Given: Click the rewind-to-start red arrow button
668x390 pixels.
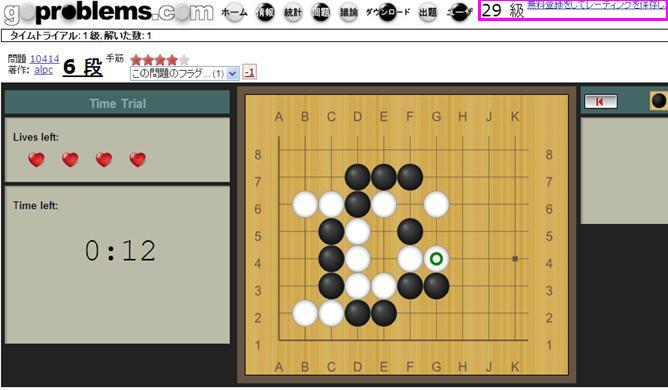Looking at the screenshot, I should tap(600, 101).
